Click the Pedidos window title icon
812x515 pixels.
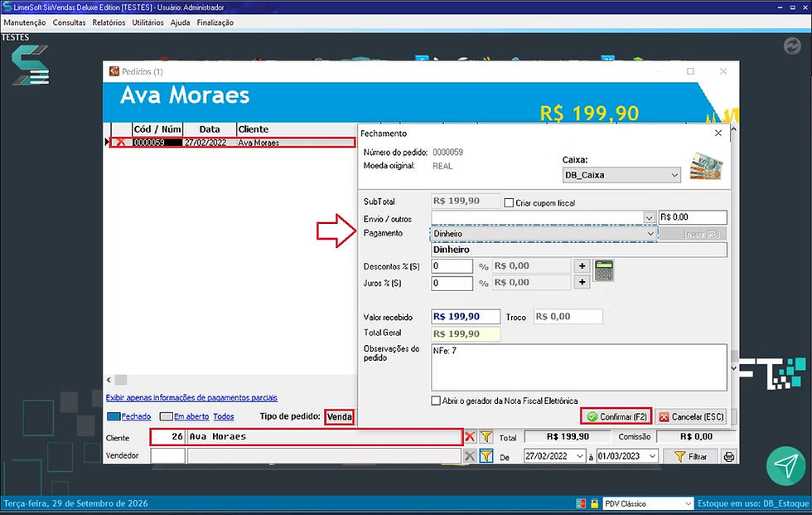coord(114,71)
